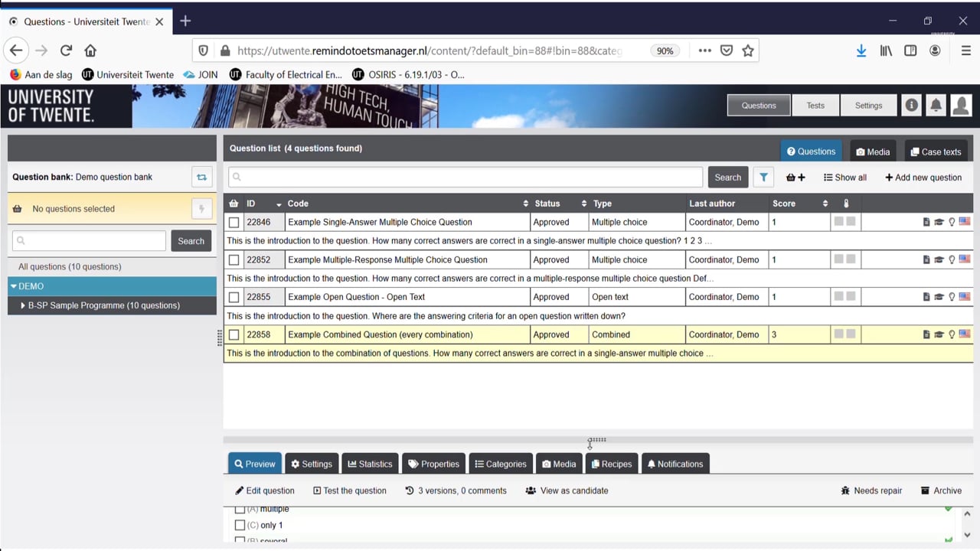Screen dimensions: 980x551
Task: Tick the checkbox for question 22852
Action: tap(234, 260)
